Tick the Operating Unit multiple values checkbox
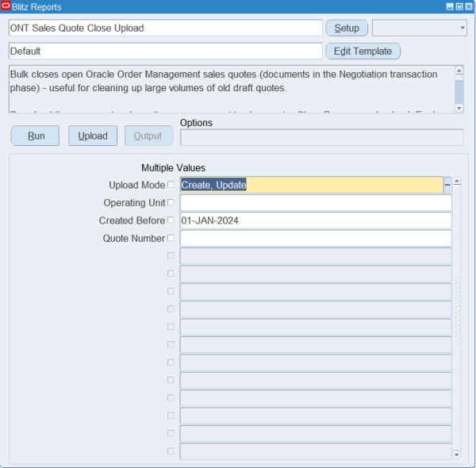This screenshot has height=468, width=476. (171, 202)
